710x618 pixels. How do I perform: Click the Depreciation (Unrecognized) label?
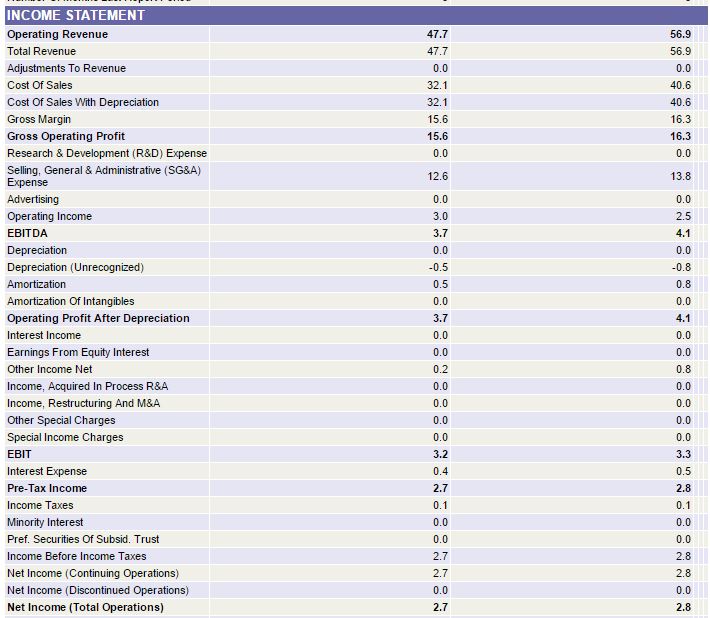pos(75,267)
